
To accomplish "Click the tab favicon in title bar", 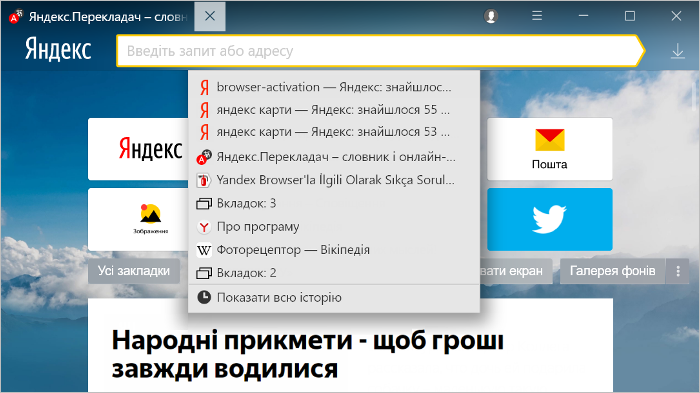I will (16, 17).
